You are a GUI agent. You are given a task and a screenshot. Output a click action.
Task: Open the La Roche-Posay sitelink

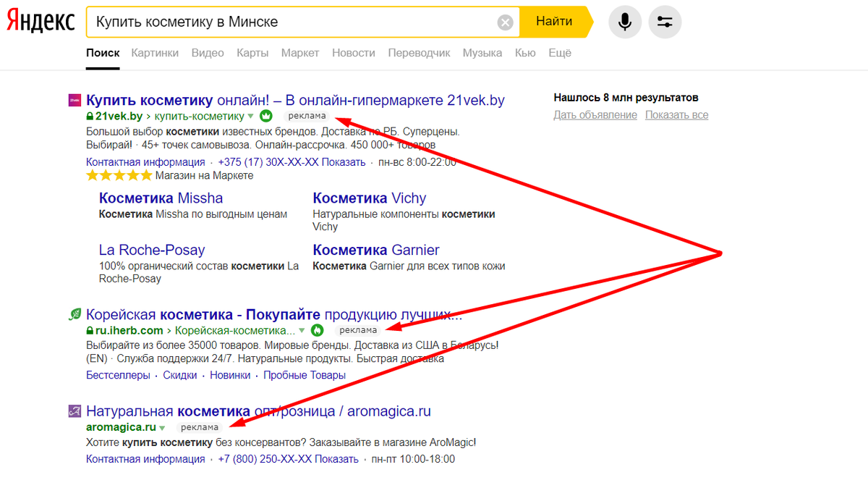tap(152, 250)
